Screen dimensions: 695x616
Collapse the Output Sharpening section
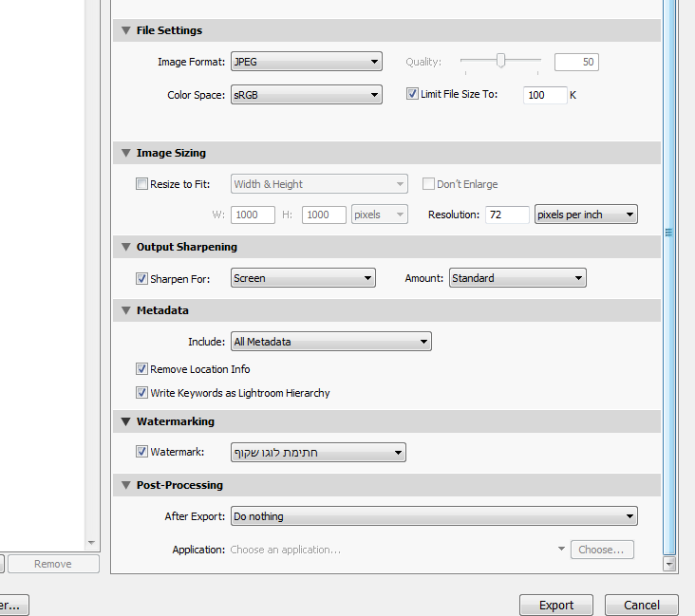point(126,247)
